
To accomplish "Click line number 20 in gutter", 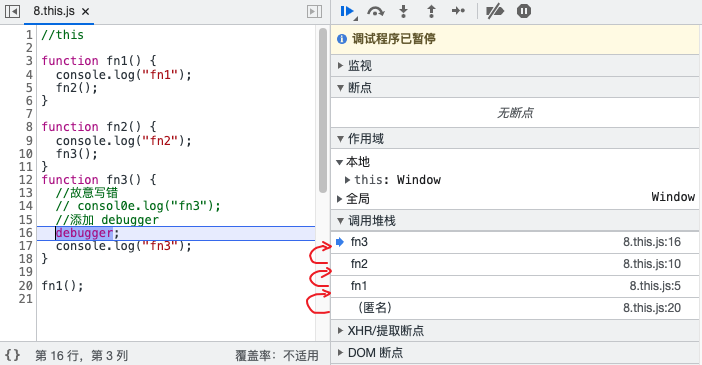I will click(26, 286).
